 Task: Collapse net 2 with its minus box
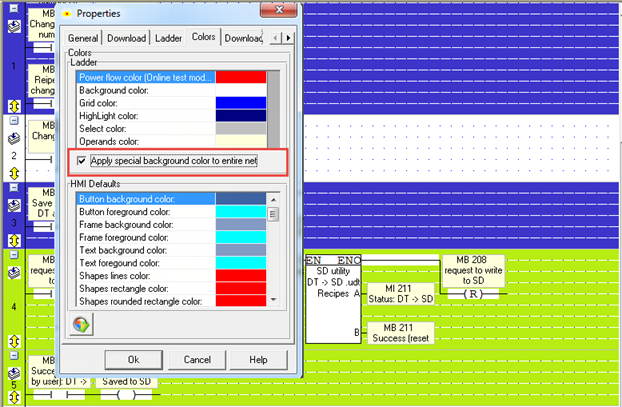tap(14, 126)
